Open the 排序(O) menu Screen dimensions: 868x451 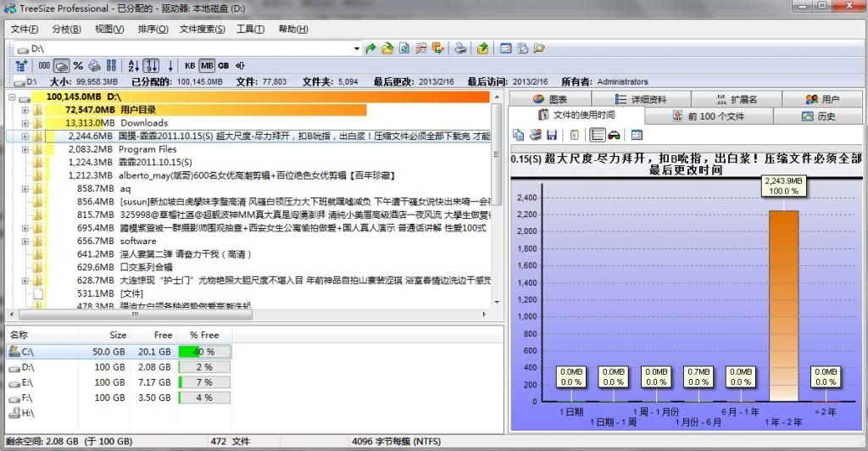(x=153, y=29)
